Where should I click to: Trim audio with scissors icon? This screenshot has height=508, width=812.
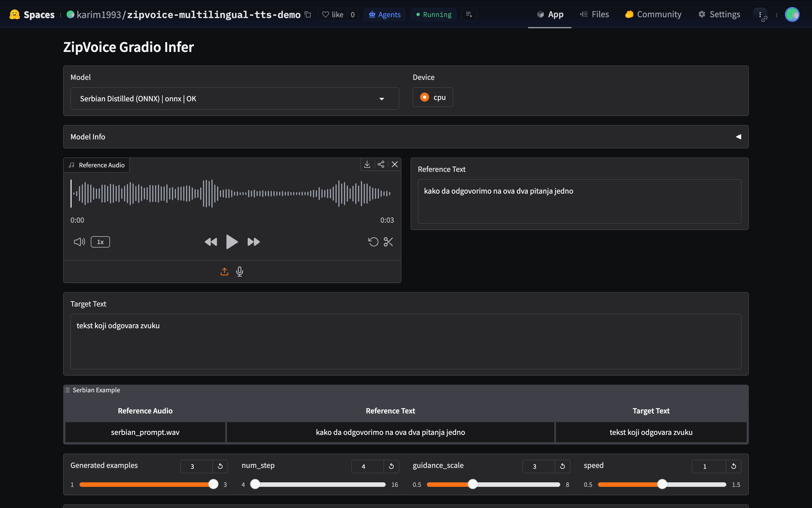tap(388, 242)
